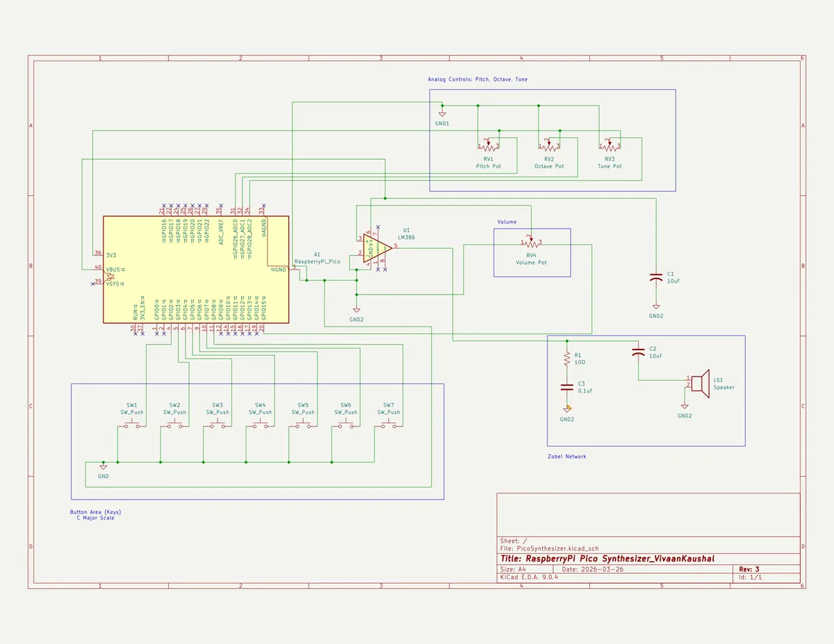
Task: Click the 'Speaker' value label
Action: pyautogui.click(x=723, y=388)
